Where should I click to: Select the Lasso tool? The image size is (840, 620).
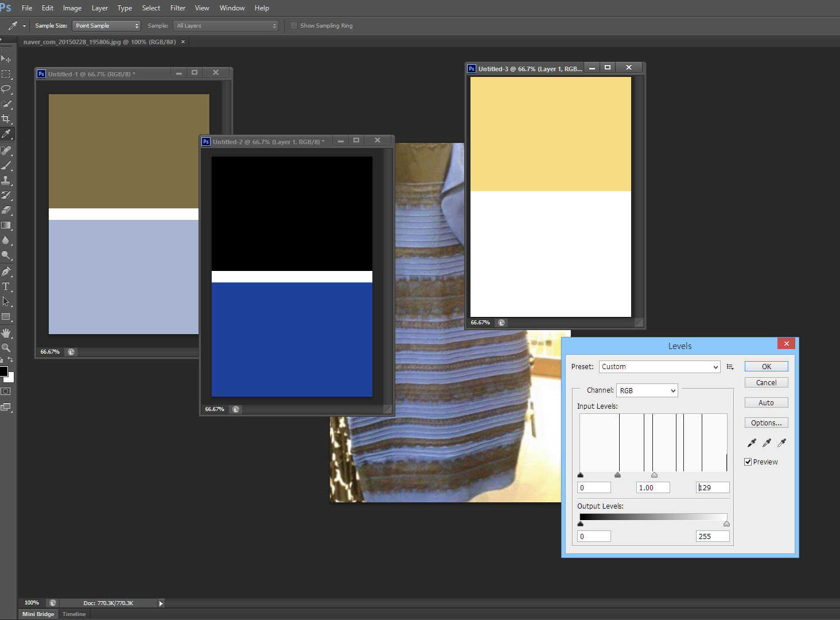(6, 89)
